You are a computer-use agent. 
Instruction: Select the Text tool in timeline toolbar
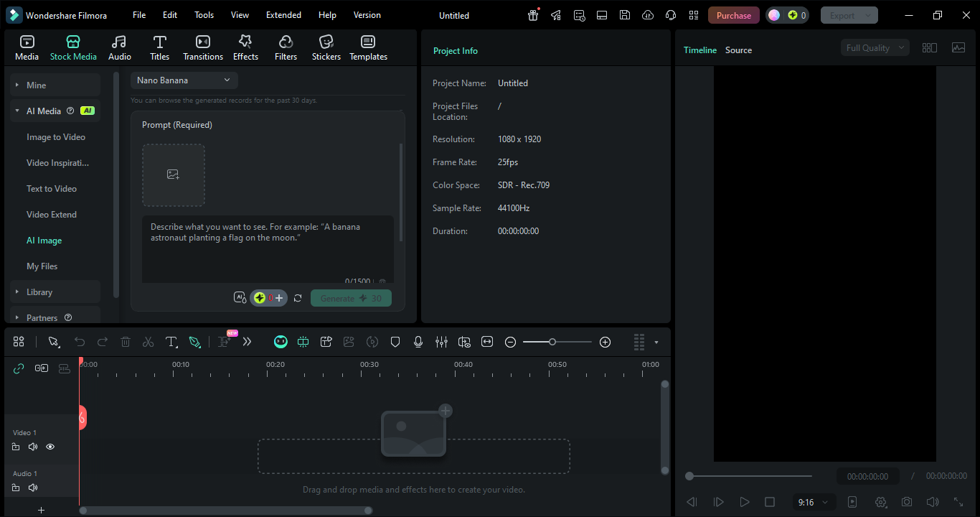pyautogui.click(x=171, y=342)
